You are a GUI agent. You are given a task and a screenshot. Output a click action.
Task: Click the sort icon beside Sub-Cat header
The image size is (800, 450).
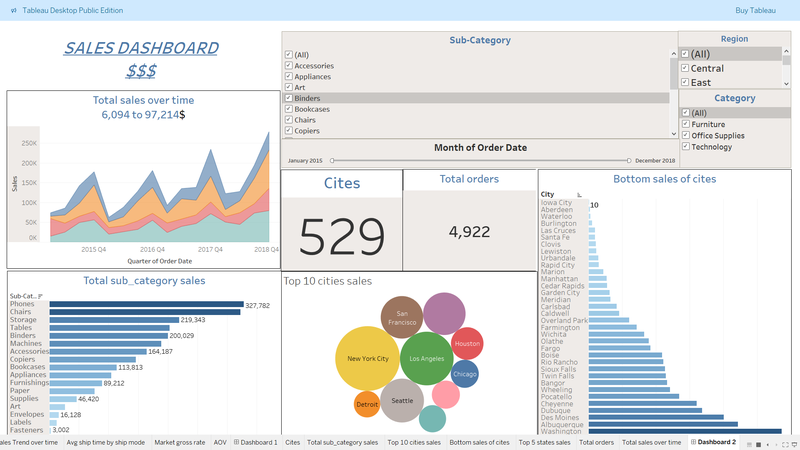click(x=40, y=296)
